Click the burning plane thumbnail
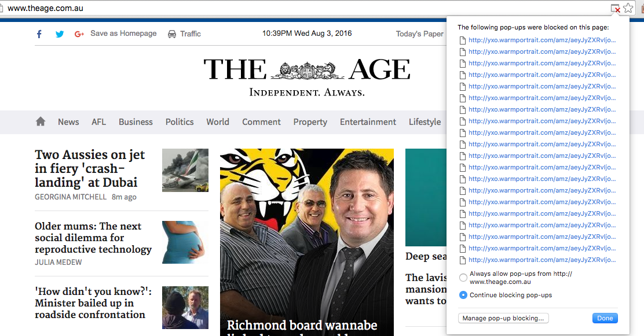Screen dimensions: 644x336 (x=185, y=170)
